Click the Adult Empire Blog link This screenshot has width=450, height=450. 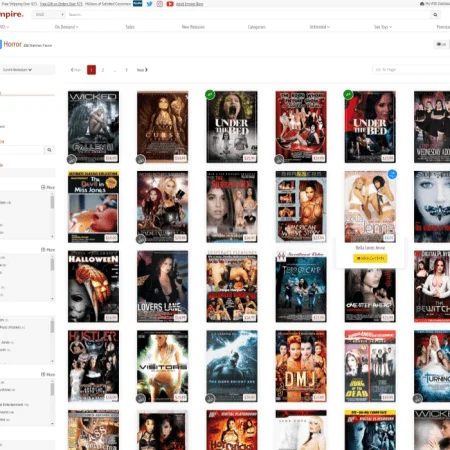[x=189, y=4]
